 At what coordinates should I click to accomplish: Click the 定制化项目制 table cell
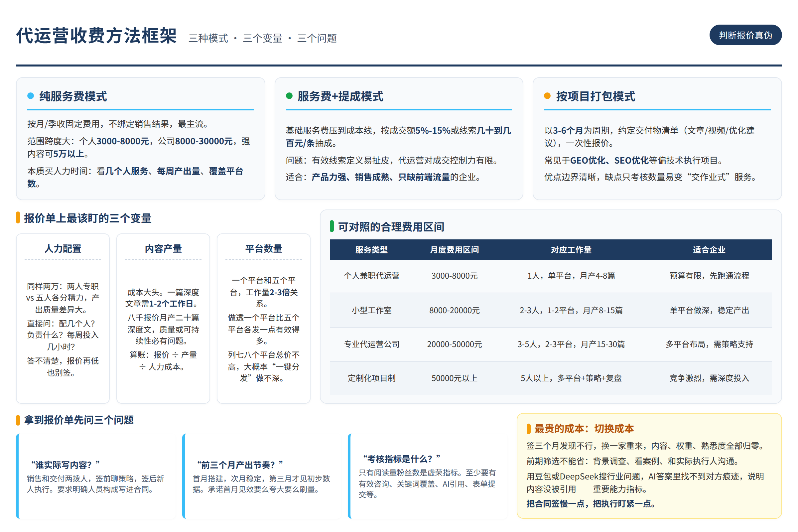coord(371,378)
